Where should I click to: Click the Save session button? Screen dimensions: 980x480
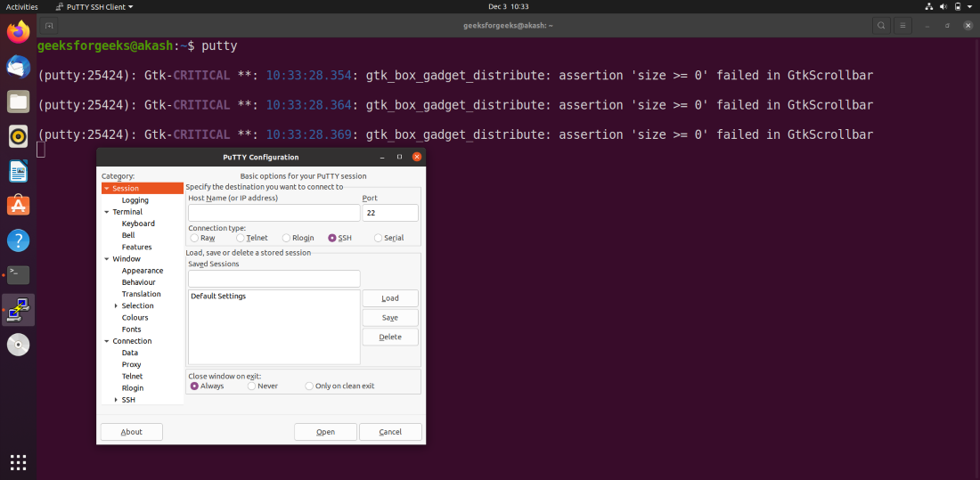pyautogui.click(x=390, y=318)
